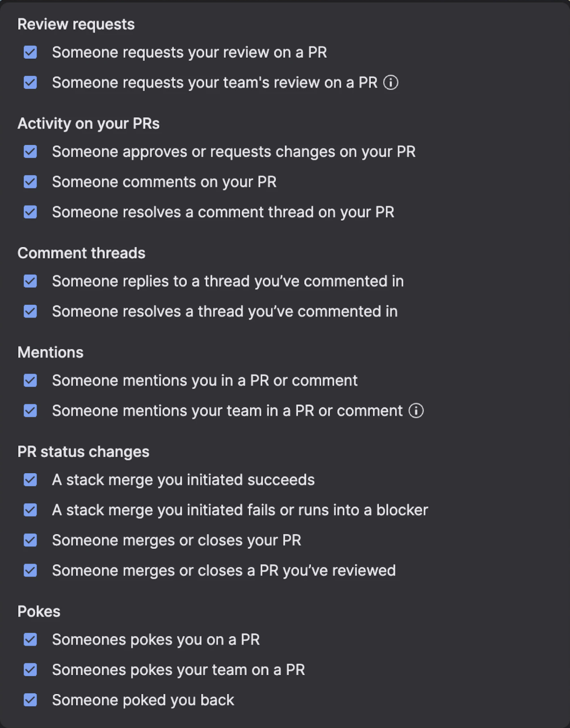Uncheck 'Someone requests your review on a PR'
The image size is (570, 728).
coord(30,52)
